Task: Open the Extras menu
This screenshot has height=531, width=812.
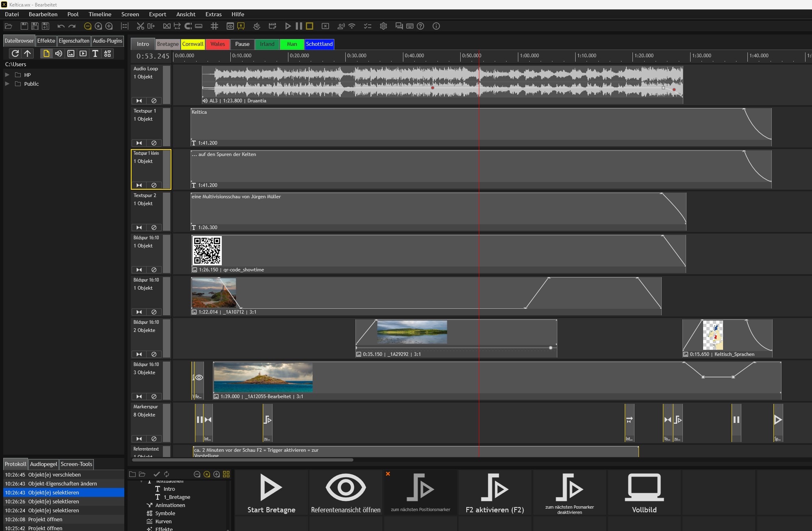Action: pyautogui.click(x=214, y=14)
